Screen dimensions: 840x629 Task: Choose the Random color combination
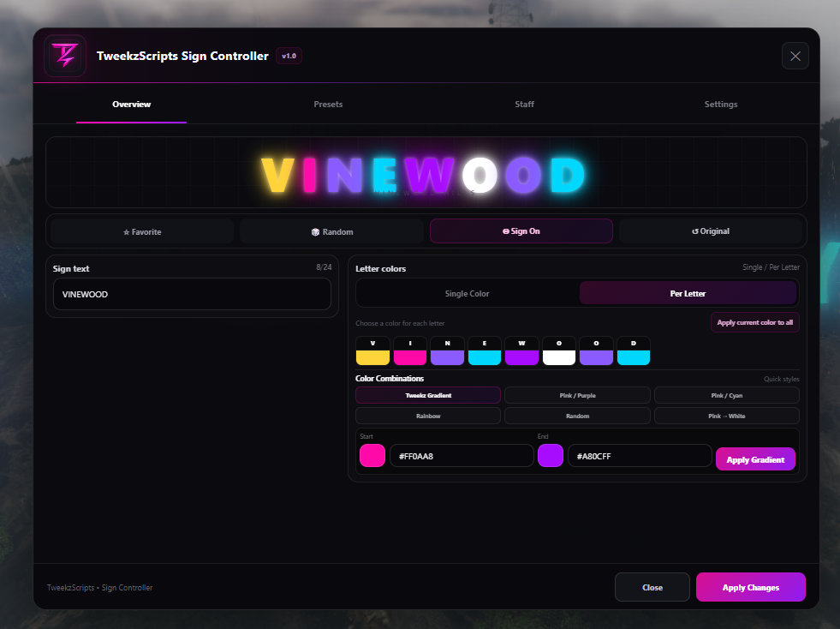[x=577, y=416]
